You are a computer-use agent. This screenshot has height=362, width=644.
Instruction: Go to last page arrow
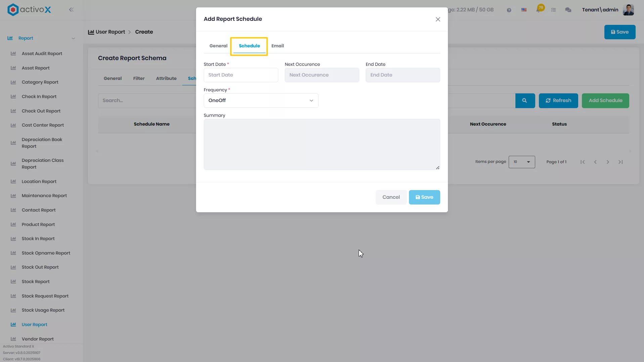pyautogui.click(x=620, y=162)
